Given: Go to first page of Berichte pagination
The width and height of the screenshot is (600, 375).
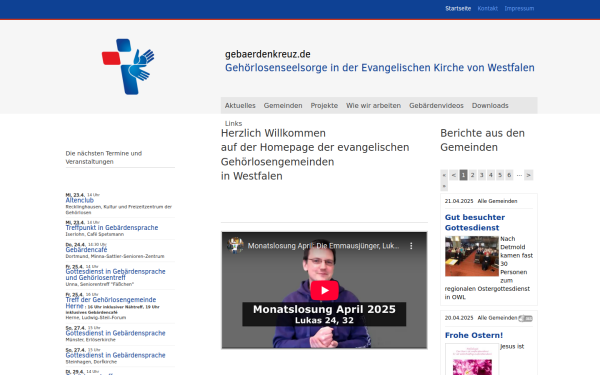Looking at the screenshot, I should click(444, 175).
